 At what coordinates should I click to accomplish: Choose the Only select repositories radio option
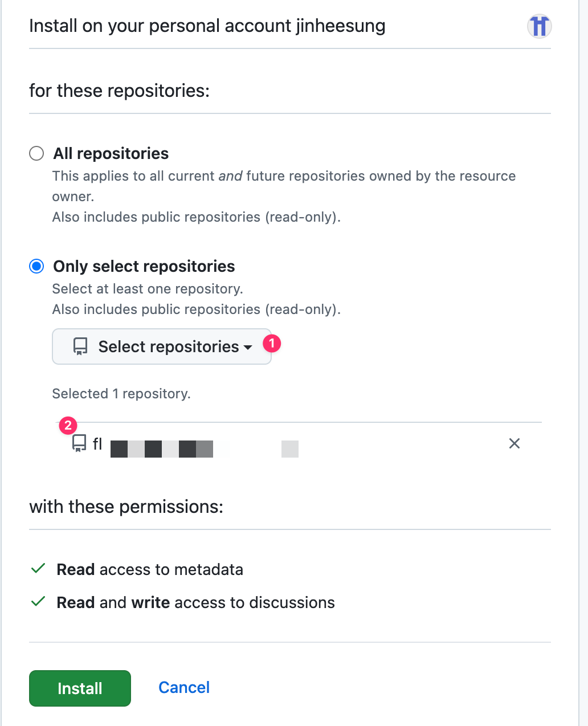36,266
